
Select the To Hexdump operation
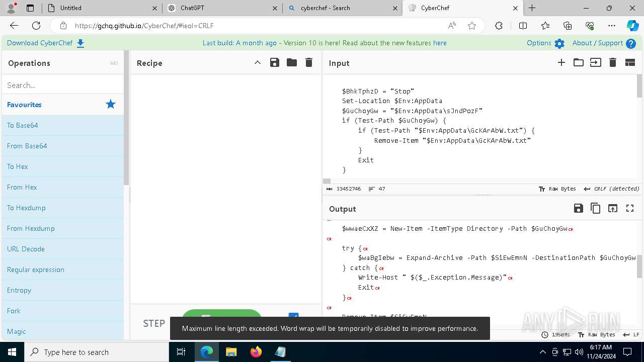coord(63,208)
